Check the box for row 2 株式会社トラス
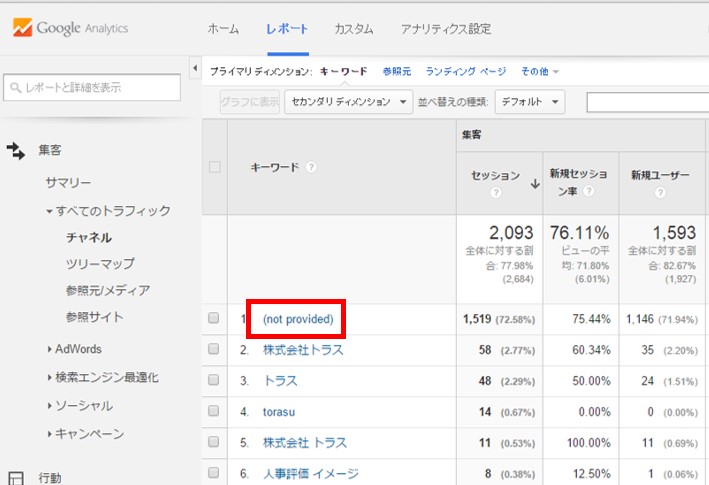The image size is (709, 485). pyautogui.click(x=213, y=349)
